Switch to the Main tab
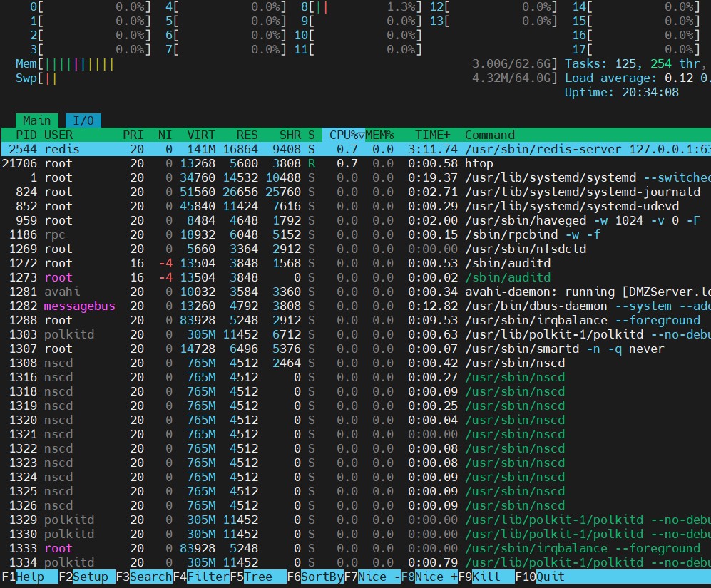Image resolution: width=711 pixels, height=588 pixels. pyautogui.click(x=37, y=120)
